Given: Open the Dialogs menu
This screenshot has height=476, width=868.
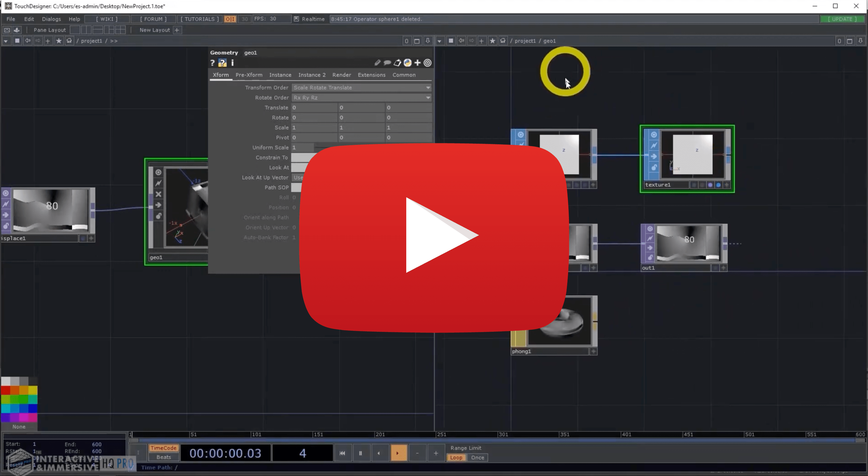Looking at the screenshot, I should tap(51, 19).
